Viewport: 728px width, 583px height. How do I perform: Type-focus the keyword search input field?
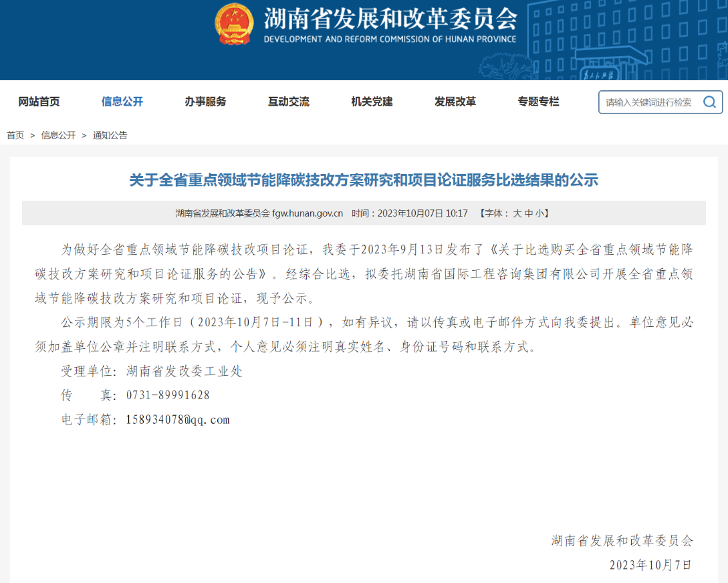tap(648, 102)
